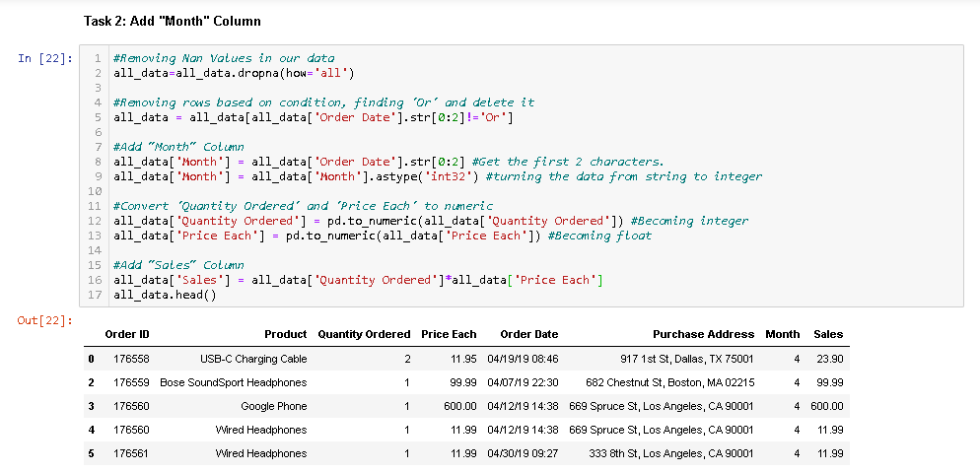Click the '#Add "Sales" Column' comment
The height and width of the screenshot is (473, 980).
tap(178, 265)
